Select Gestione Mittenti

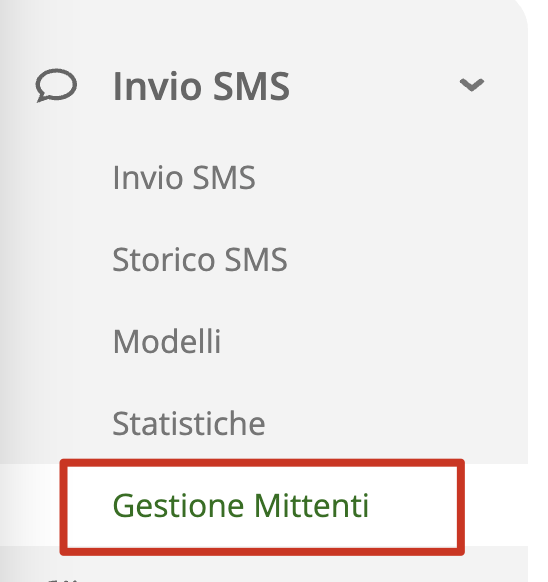[241, 506]
